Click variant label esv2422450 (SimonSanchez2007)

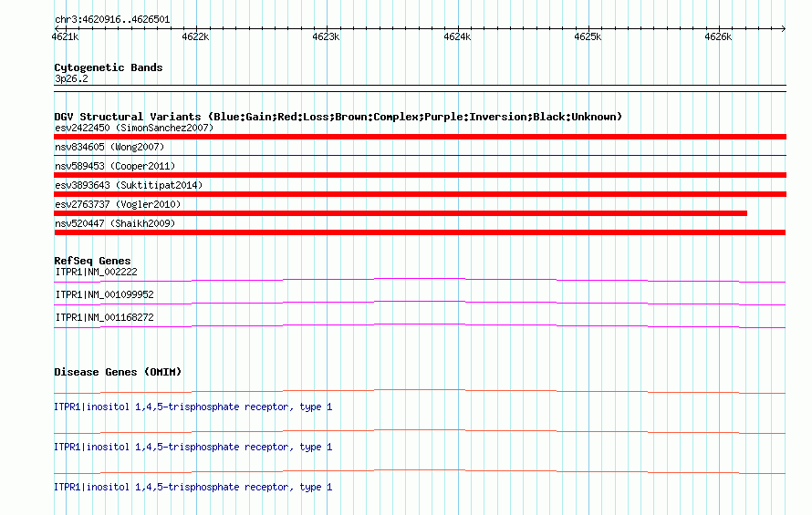134,128
